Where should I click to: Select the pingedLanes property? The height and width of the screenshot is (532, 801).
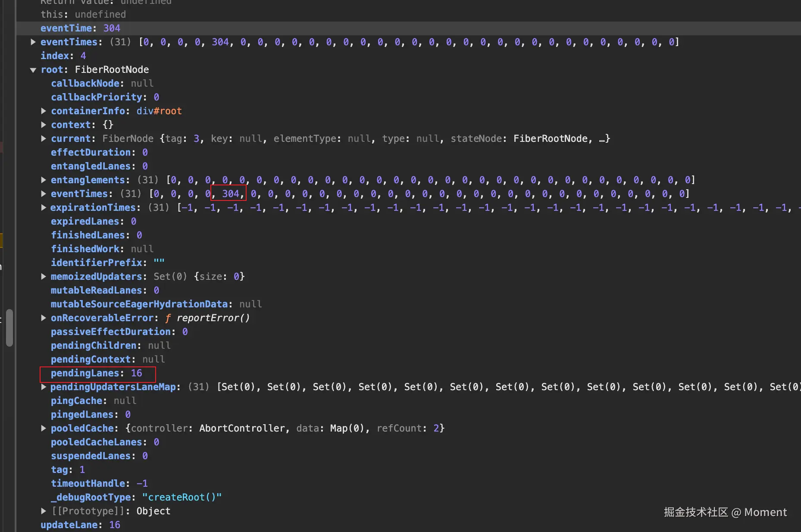point(91,414)
